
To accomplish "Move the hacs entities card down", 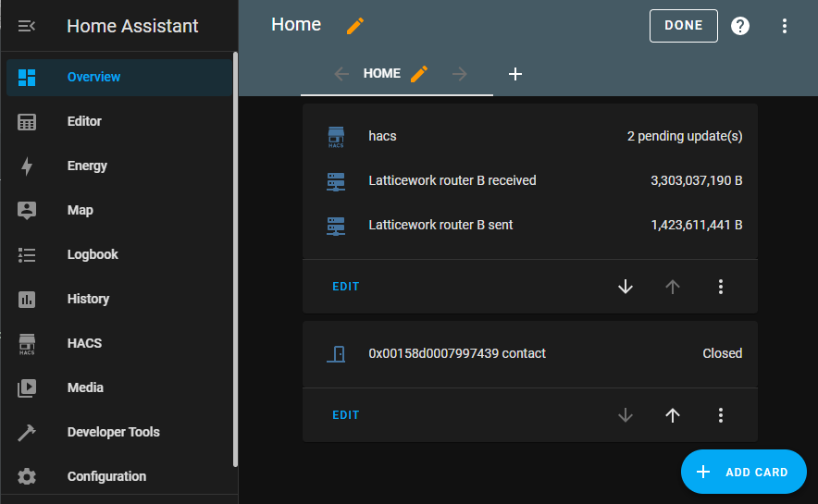I will click(626, 287).
